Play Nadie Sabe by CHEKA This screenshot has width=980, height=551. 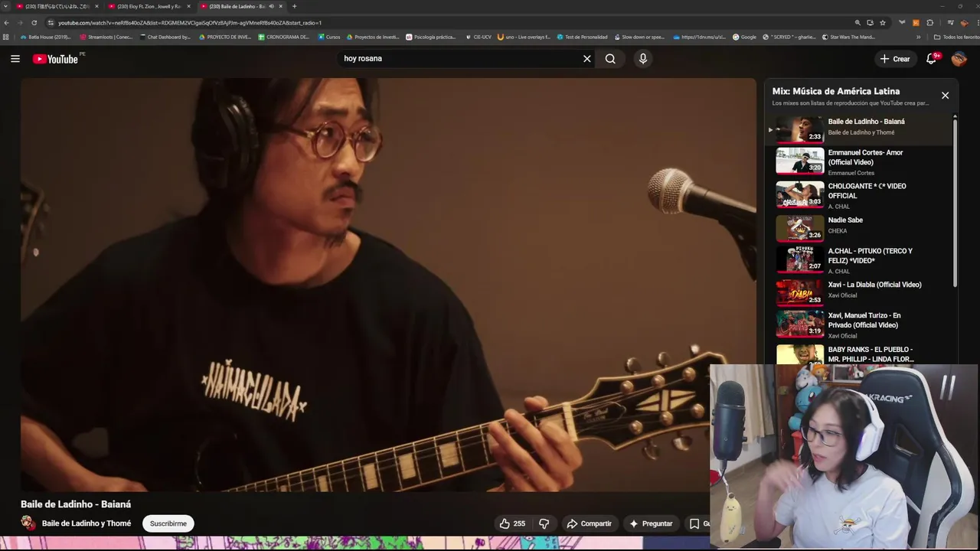pyautogui.click(x=861, y=229)
